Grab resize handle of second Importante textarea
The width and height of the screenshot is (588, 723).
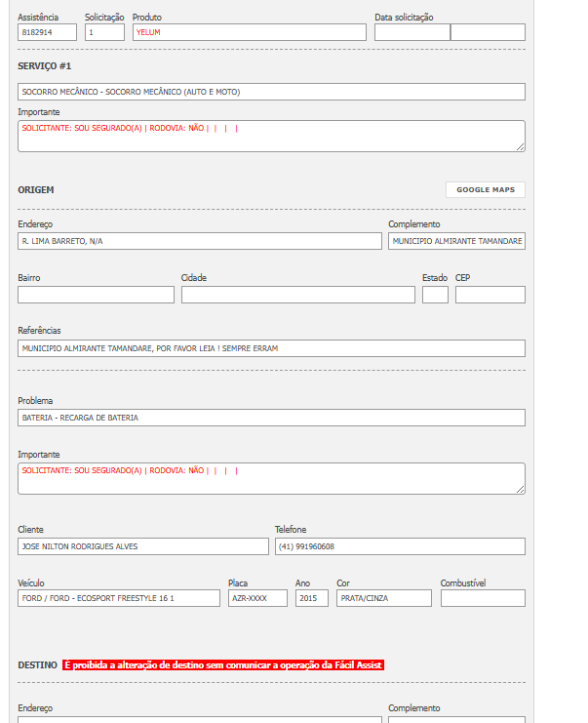[521, 489]
